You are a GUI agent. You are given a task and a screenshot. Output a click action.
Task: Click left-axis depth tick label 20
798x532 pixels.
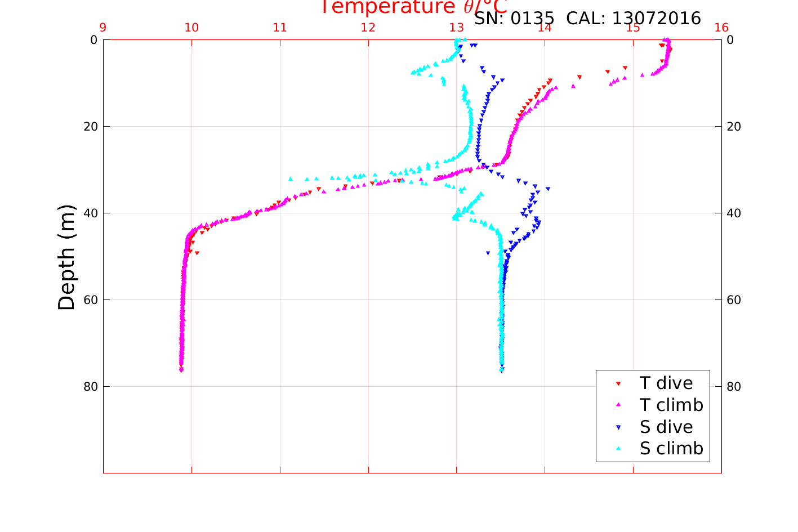click(x=91, y=127)
